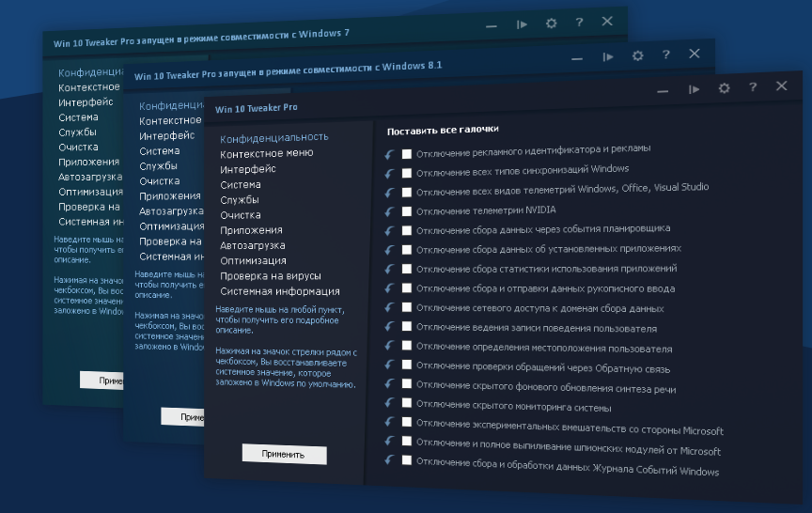Click the restore arrow for hidden system monitoring
The height and width of the screenshot is (513, 812).
click(390, 403)
